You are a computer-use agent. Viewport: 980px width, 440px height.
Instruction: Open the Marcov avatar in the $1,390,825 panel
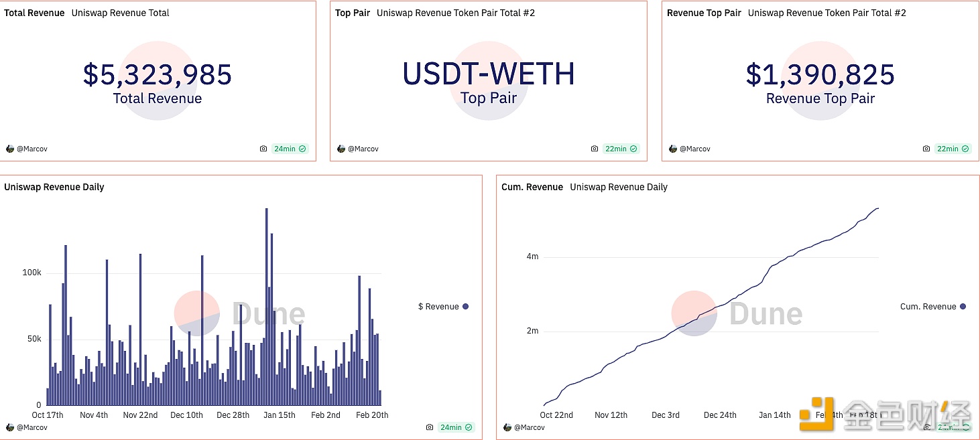tap(673, 149)
